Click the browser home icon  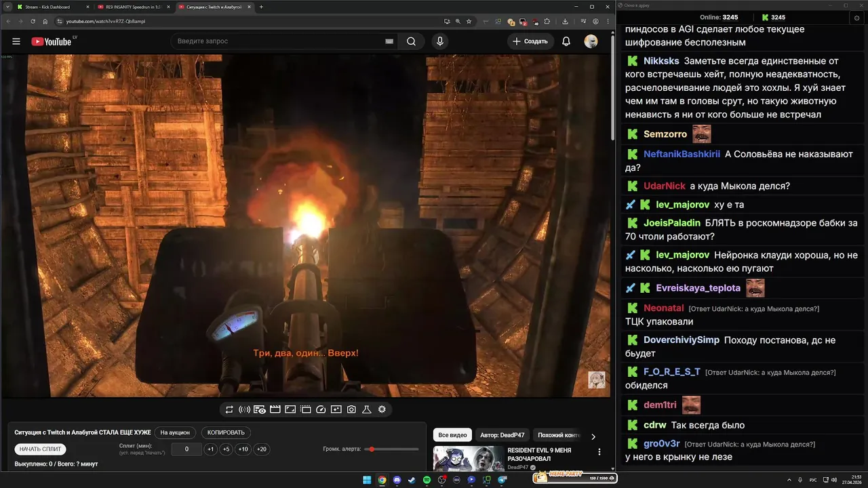45,21
